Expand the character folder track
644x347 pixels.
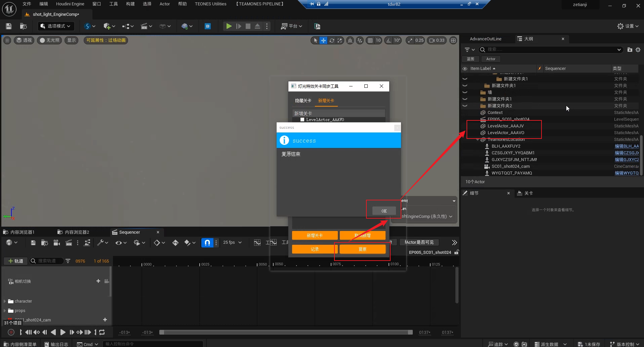coord(5,301)
